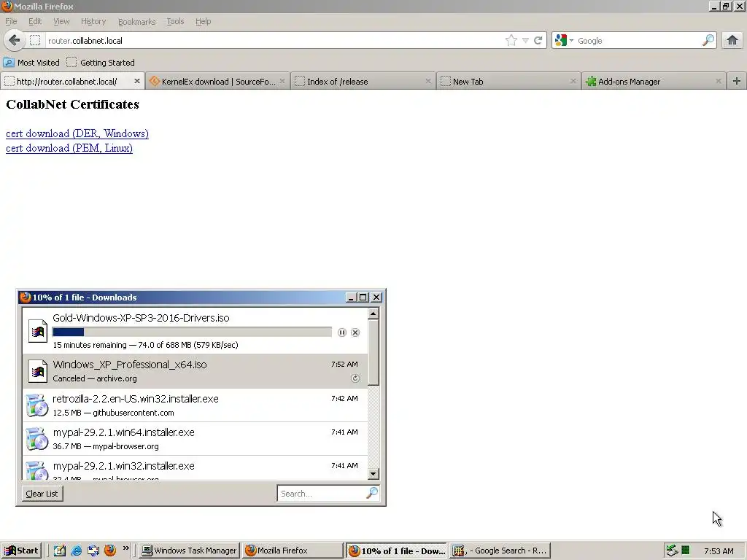The width and height of the screenshot is (747, 560).
Task: Click the green CPU usage tray icon
Action: (685, 551)
